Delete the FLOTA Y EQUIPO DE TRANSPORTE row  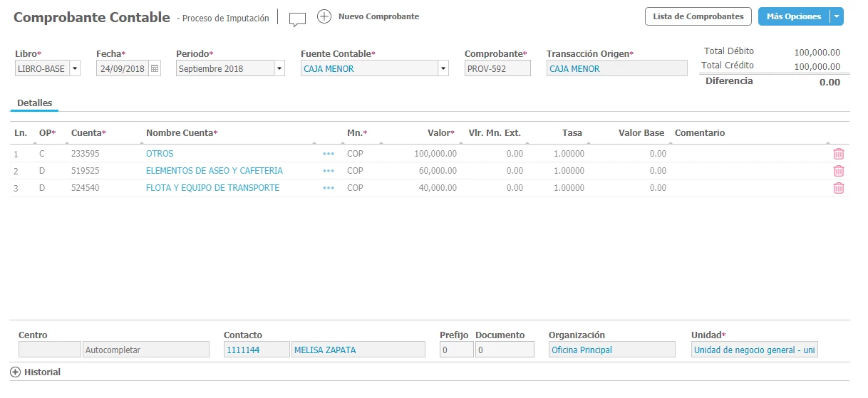pos(839,188)
